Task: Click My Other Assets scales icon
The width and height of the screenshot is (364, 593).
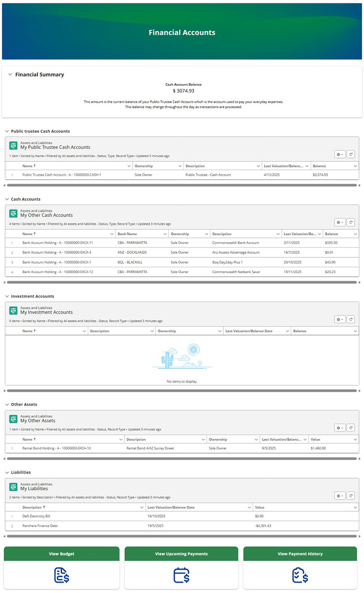Action: (13, 418)
